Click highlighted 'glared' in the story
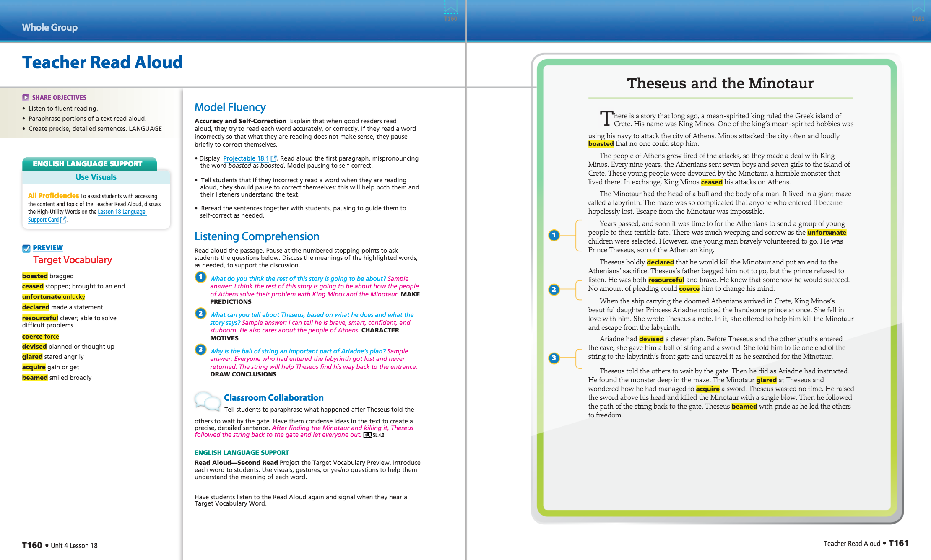 (x=766, y=380)
